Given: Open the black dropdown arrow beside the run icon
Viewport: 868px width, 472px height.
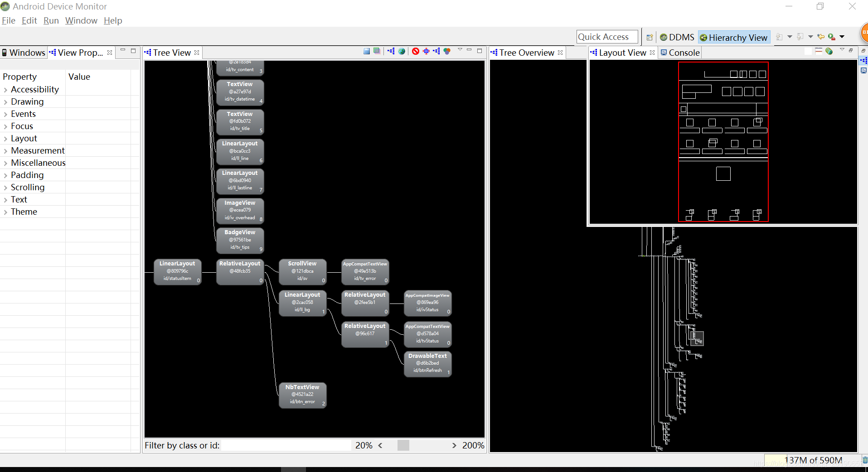Looking at the screenshot, I should point(842,37).
